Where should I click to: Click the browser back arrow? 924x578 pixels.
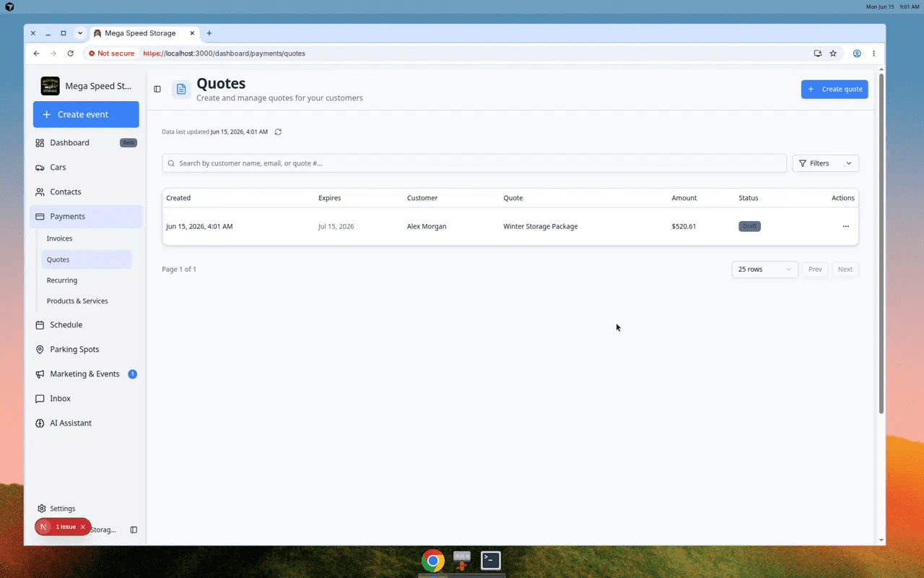36,53
